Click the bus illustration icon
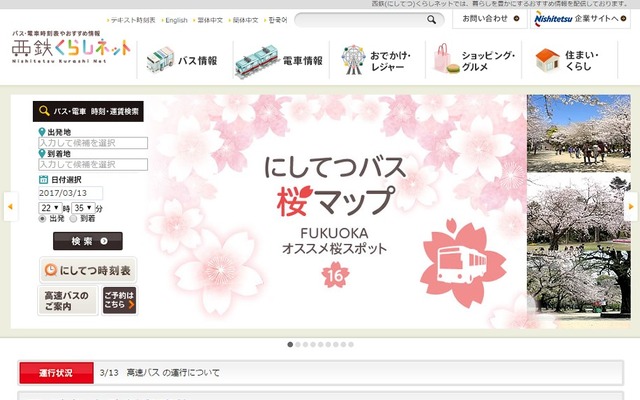Image resolution: width=640 pixels, height=400 pixels. pyautogui.click(x=160, y=60)
